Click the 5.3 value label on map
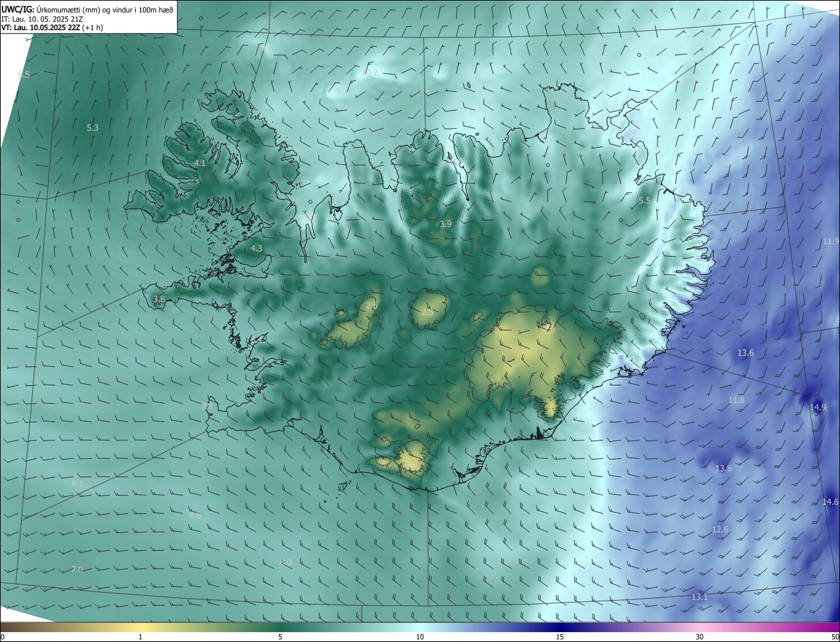The image size is (840, 642). [x=93, y=127]
